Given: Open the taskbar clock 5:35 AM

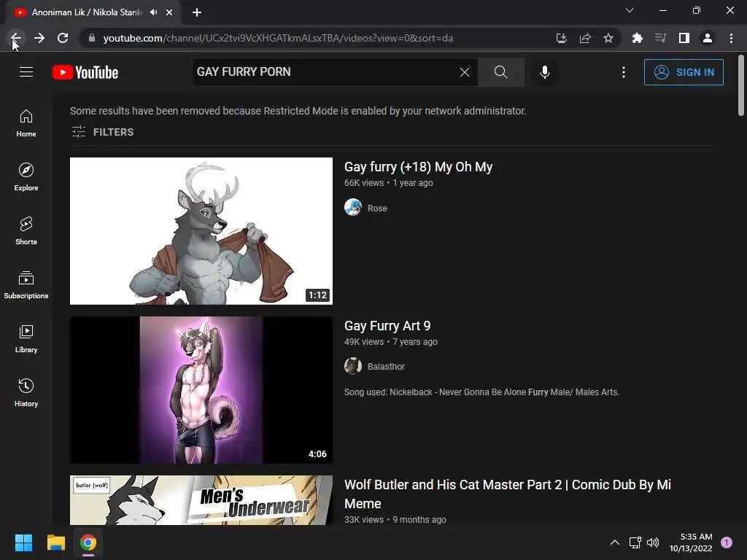Looking at the screenshot, I should pyautogui.click(x=691, y=542).
